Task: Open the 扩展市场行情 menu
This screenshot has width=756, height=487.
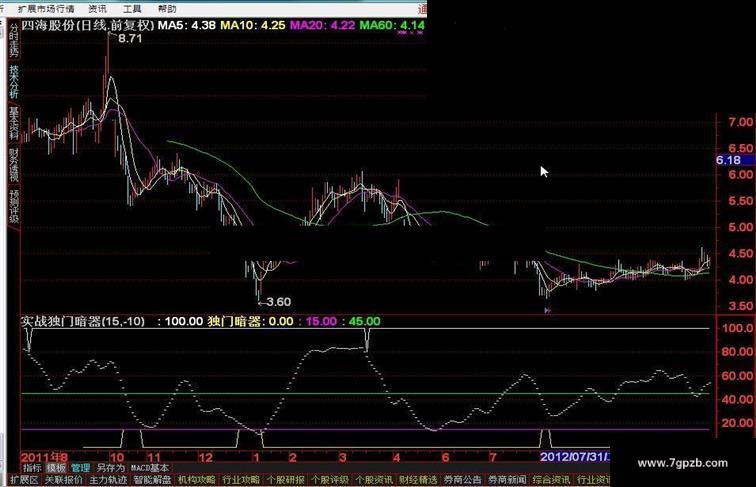Action: (x=46, y=9)
